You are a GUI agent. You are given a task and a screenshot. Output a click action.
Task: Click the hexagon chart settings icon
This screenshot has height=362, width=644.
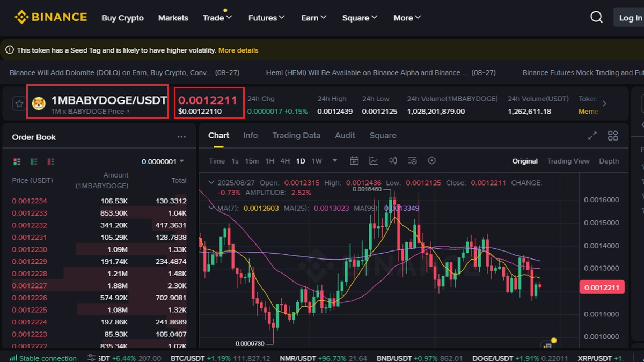[431, 161]
